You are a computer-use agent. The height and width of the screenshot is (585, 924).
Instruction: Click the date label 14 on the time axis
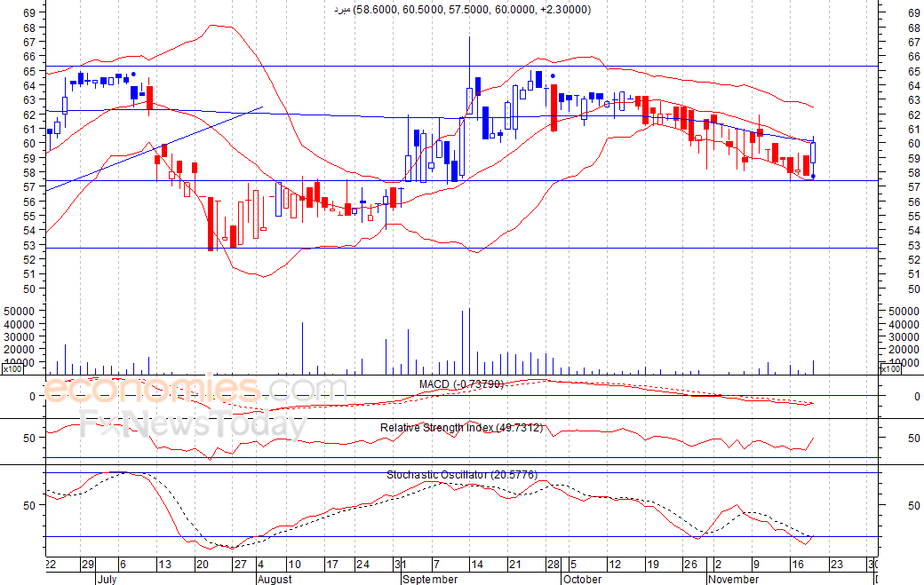coord(477,565)
